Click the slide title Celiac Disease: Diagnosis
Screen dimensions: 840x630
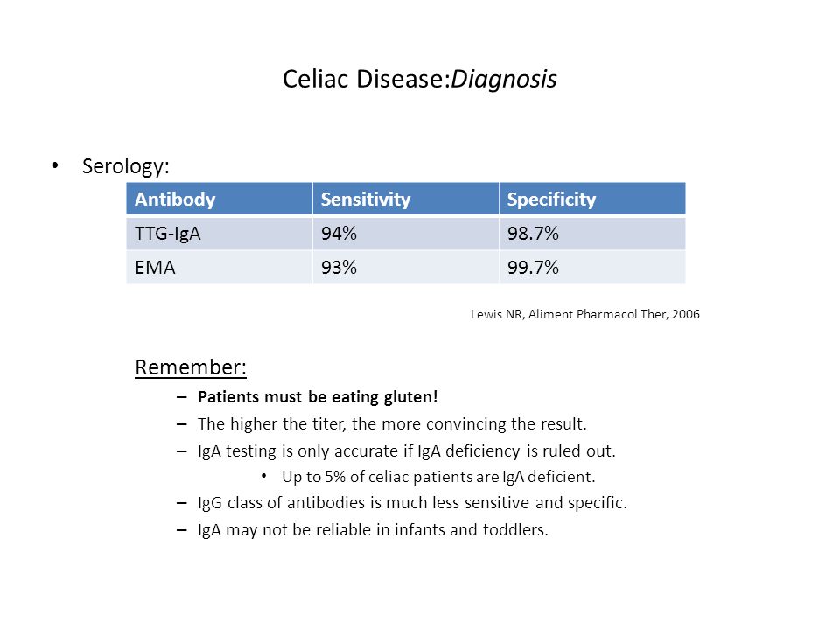(419, 80)
